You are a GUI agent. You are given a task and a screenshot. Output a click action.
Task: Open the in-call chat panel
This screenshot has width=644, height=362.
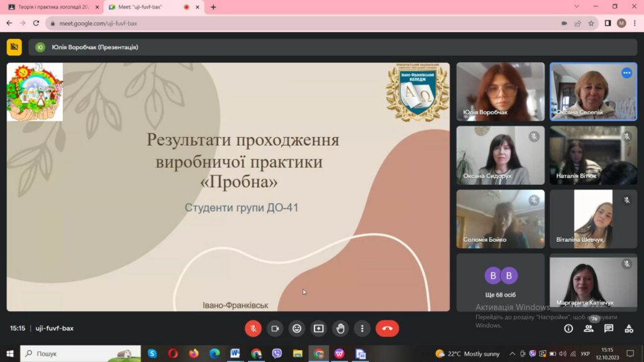[x=609, y=328]
